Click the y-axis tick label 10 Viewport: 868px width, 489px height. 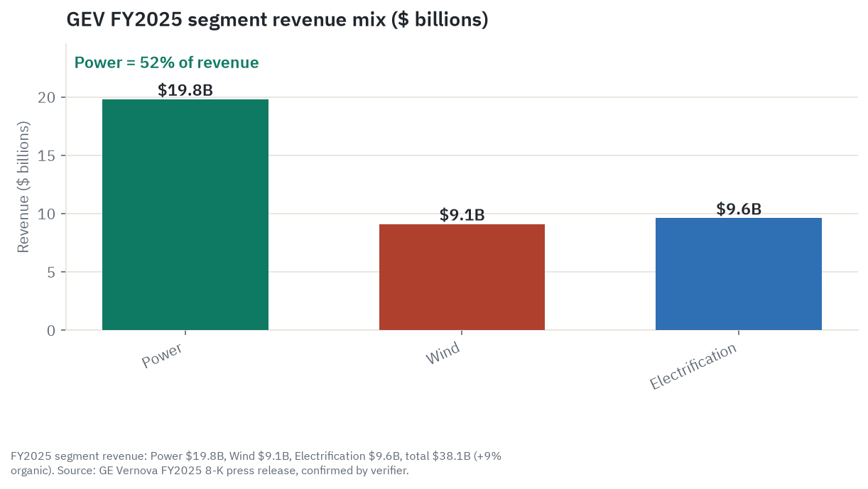(x=47, y=214)
